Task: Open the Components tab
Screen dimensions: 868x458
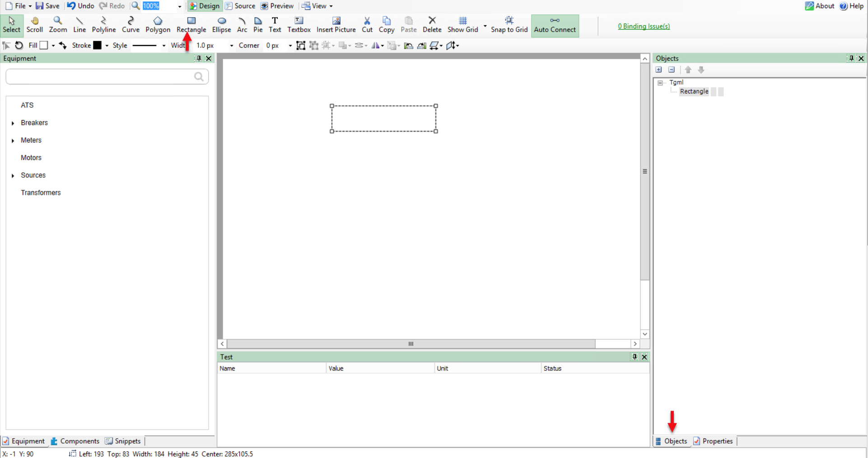Action: (x=75, y=441)
